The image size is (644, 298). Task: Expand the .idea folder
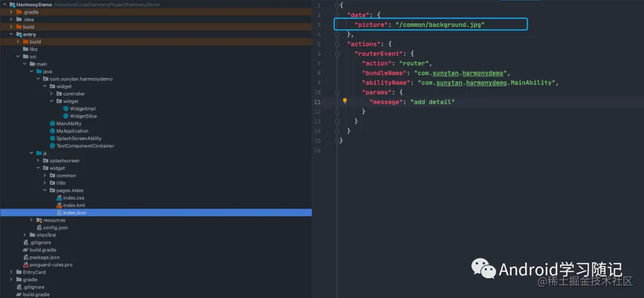11,19
